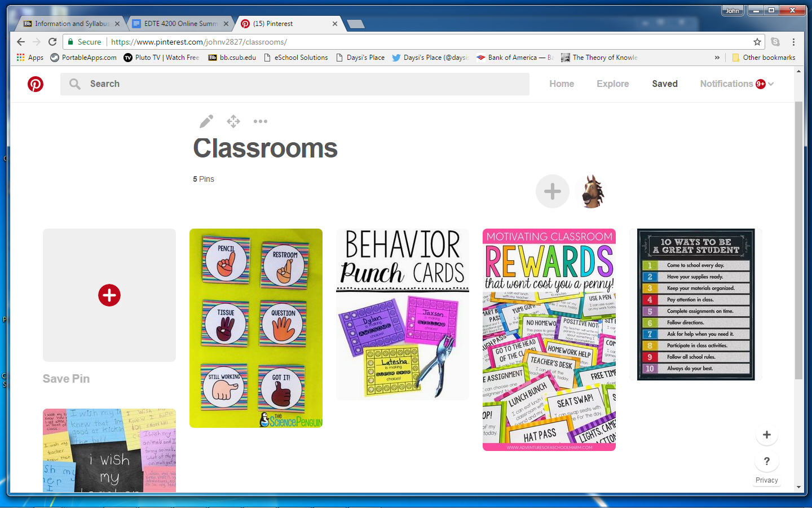Image resolution: width=812 pixels, height=508 pixels.
Task: Click the red Save Pin plus icon
Action: (x=109, y=295)
